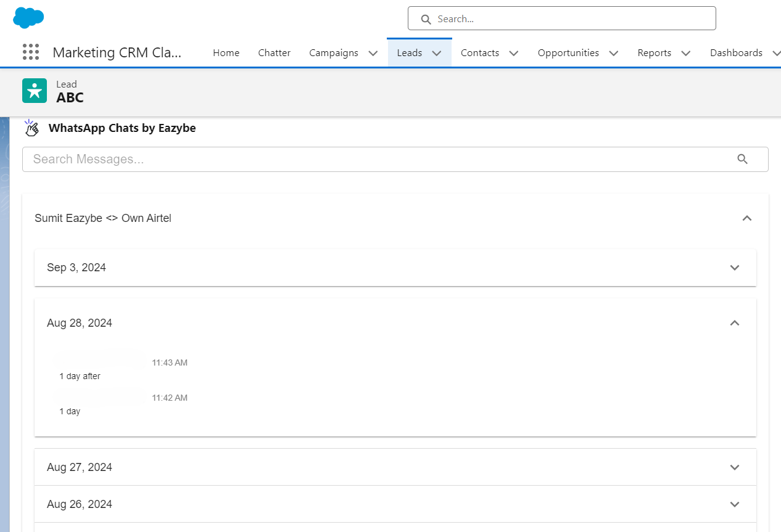Click the Salesforce cloud logo

point(28,17)
